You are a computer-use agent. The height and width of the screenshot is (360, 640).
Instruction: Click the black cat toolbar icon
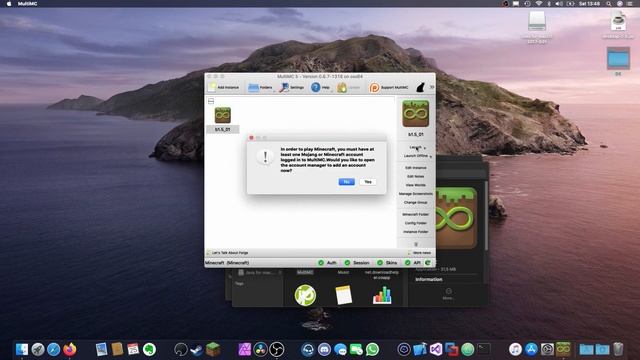pos(420,87)
